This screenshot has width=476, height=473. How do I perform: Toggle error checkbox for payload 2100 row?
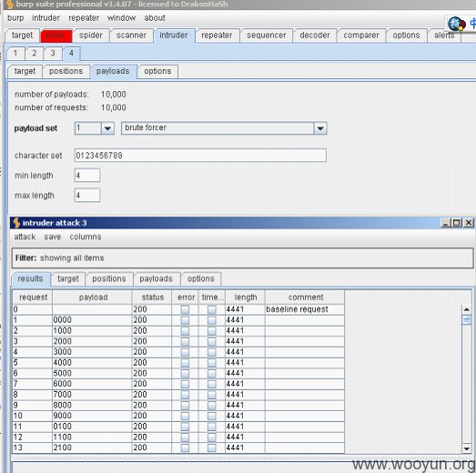(185, 448)
